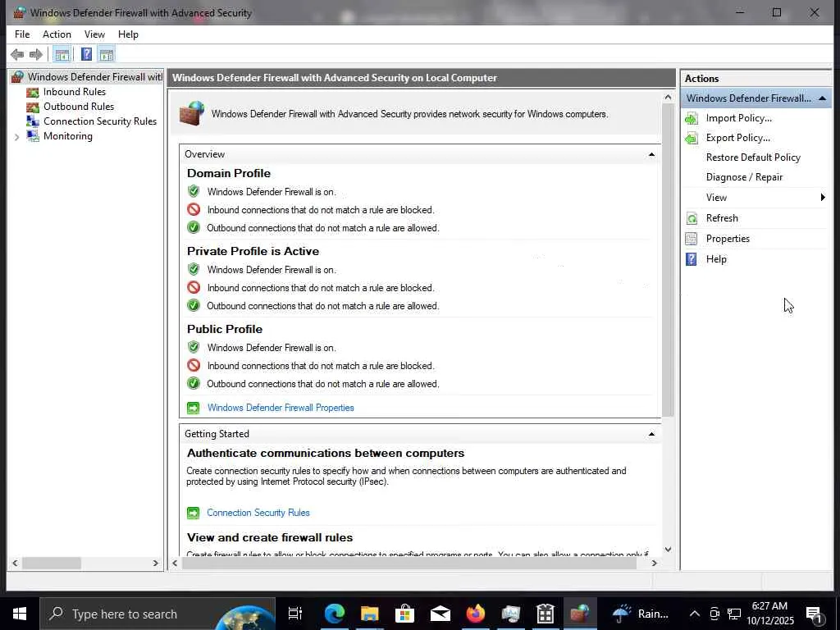
Task: Select Outbound Rules in the tree
Action: click(x=79, y=107)
